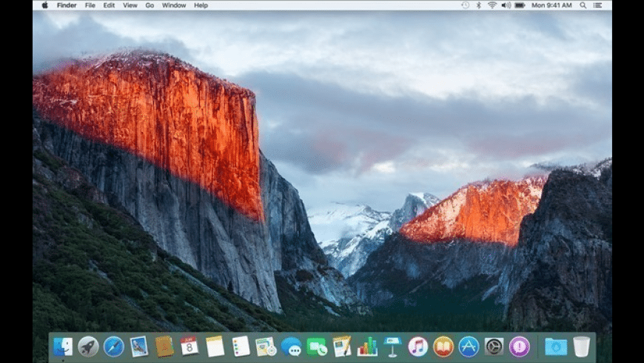Open Numbers bar chart icon

point(367,347)
